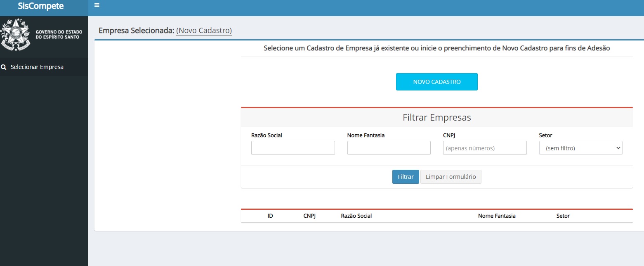Click the blue Filtrar button
Screen dimensions: 644x266
point(406,177)
